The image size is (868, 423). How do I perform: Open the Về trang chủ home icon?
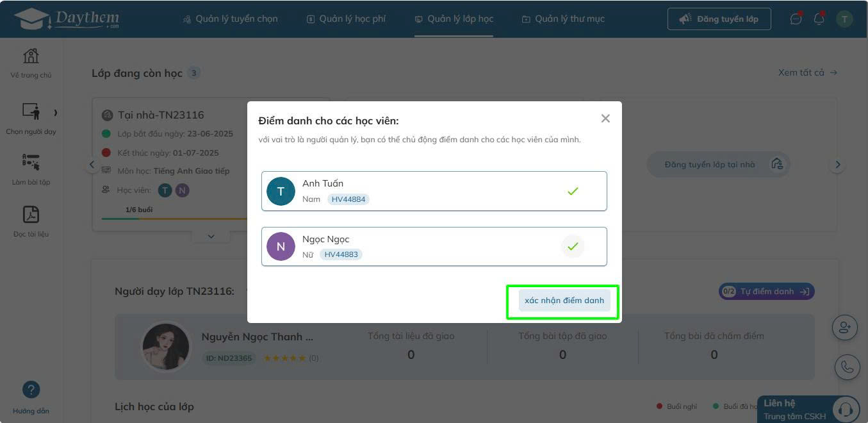point(31,56)
